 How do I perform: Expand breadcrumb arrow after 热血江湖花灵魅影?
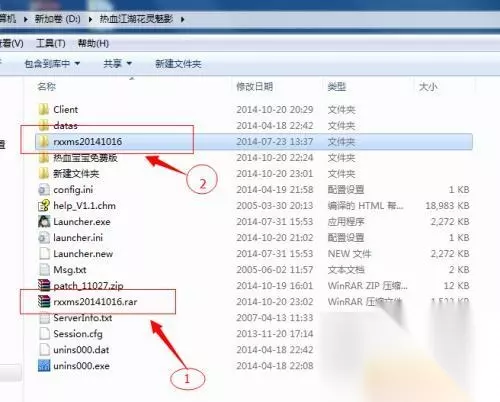click(183, 19)
